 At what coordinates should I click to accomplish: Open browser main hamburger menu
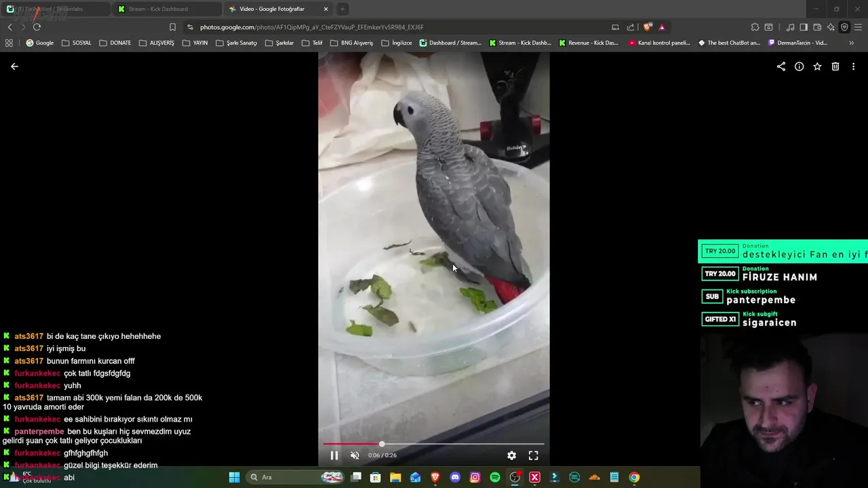(859, 27)
